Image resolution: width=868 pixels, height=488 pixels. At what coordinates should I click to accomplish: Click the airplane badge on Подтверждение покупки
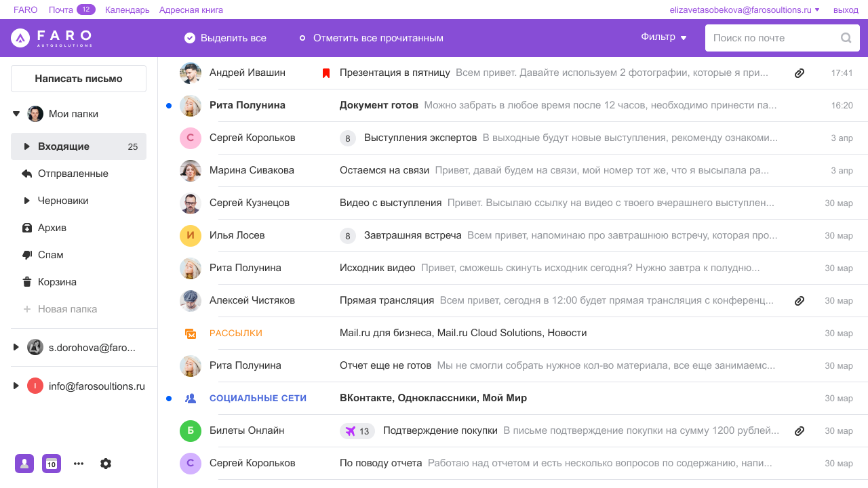(x=357, y=430)
